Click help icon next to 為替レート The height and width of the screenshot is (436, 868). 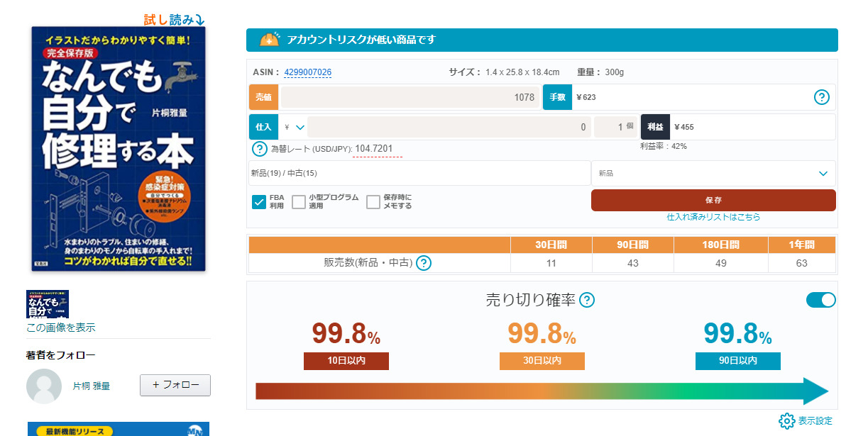coord(260,149)
